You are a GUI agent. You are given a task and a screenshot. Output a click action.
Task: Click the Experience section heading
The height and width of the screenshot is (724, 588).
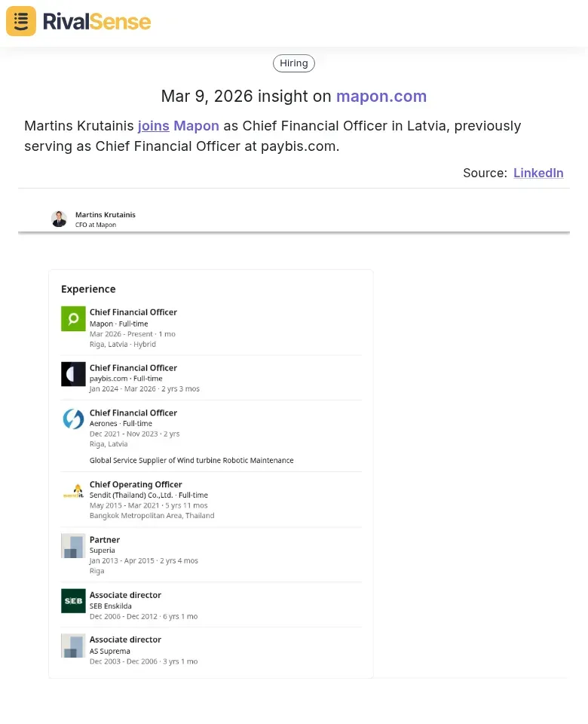point(88,289)
